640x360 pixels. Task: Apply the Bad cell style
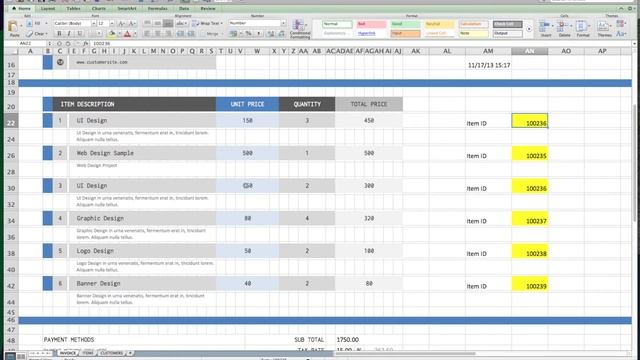point(371,24)
